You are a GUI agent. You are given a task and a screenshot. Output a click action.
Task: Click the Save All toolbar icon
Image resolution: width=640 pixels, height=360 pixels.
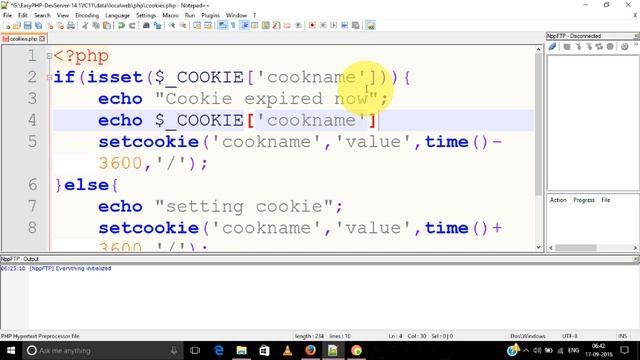(x=38, y=25)
